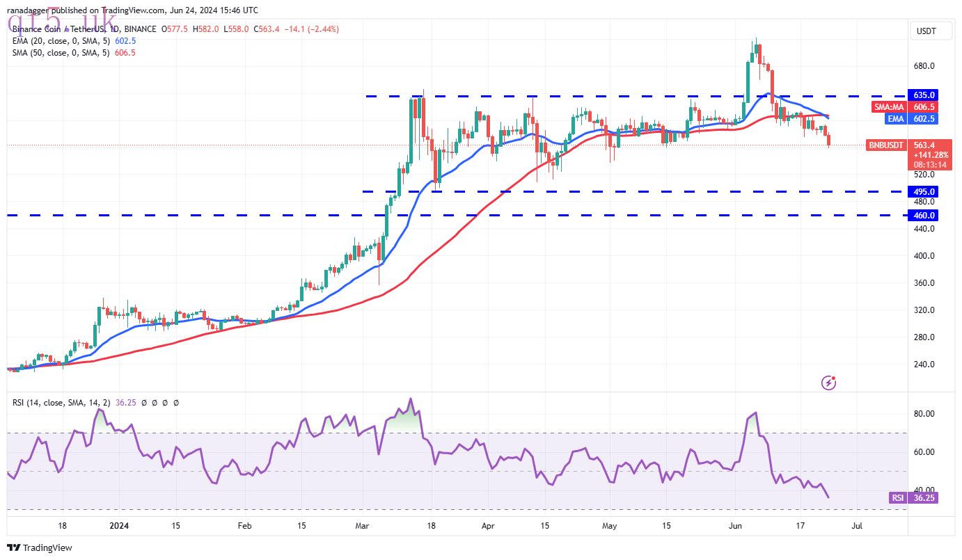The image size is (962, 560).
Task: Click the 680.0 price axis label
Action: tap(924, 66)
